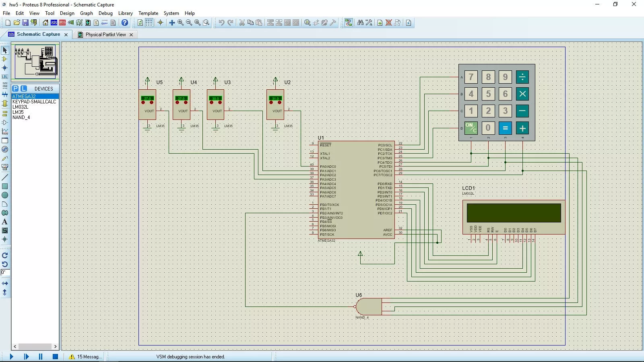Image resolution: width=644 pixels, height=362 pixels.
Task: Click the Y-Mirror vertical flip icon
Action: (x=5, y=292)
